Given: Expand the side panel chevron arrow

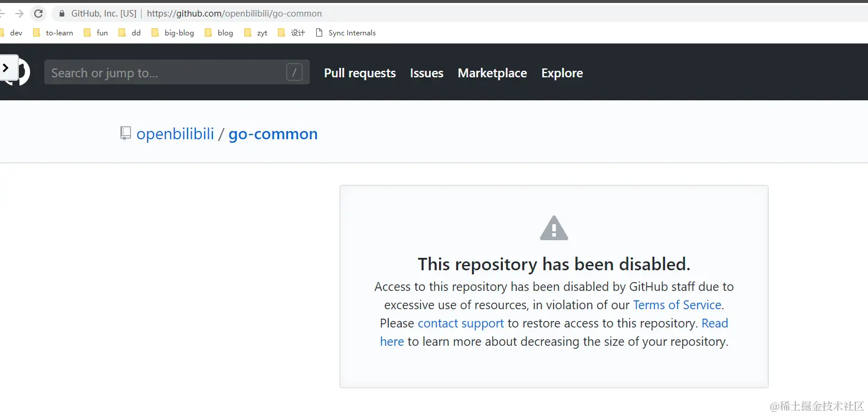Looking at the screenshot, I should (6, 68).
